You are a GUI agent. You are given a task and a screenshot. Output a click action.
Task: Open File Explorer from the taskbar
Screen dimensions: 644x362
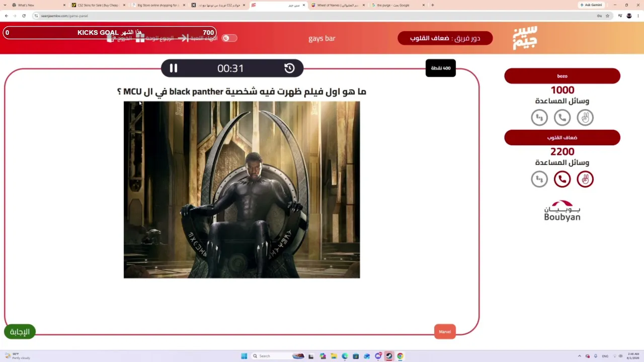(x=334, y=356)
